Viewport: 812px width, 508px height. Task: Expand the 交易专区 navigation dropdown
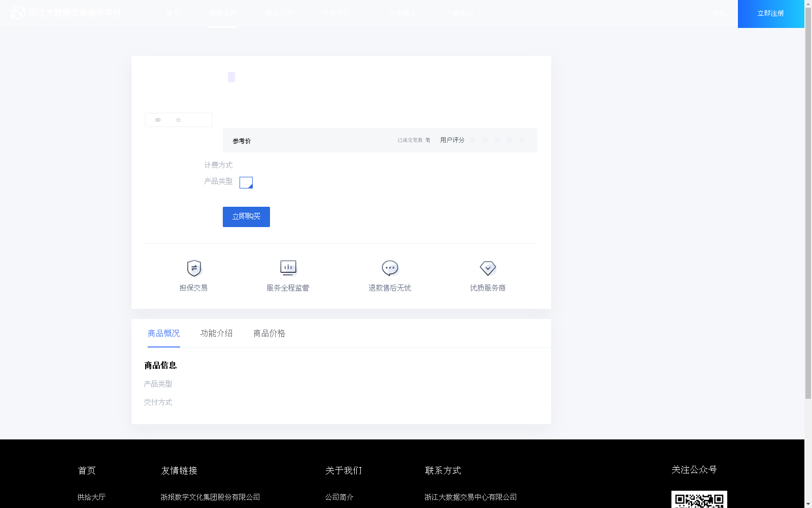(x=341, y=13)
